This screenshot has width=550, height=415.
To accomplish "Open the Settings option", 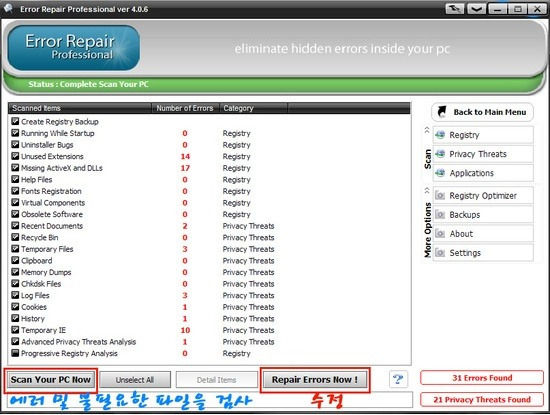I will [483, 253].
